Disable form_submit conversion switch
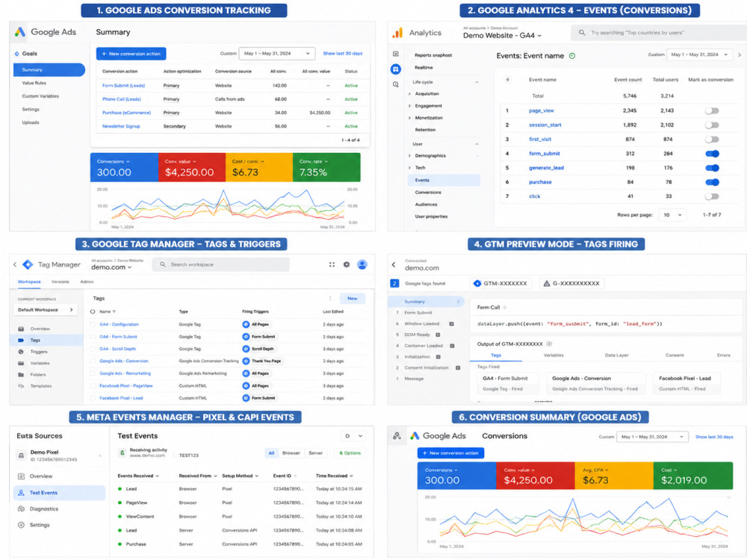The image size is (747, 560). point(712,154)
